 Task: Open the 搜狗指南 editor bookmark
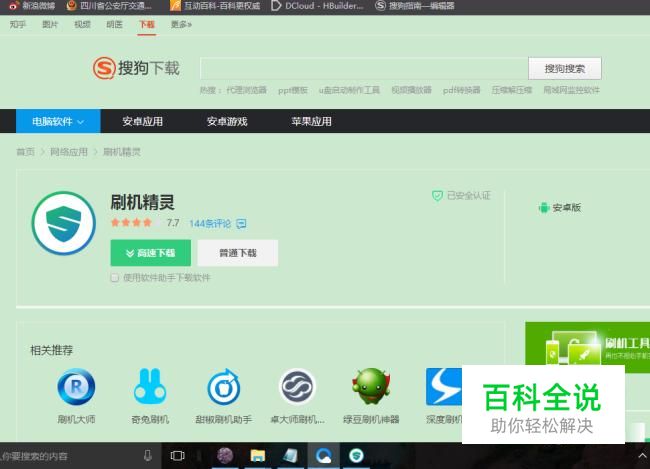(x=415, y=5)
